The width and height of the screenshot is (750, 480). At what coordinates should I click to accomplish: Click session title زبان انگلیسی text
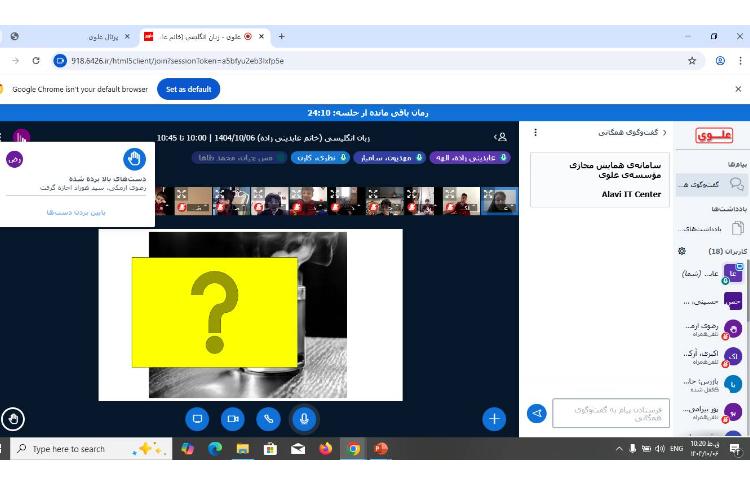tap(263, 138)
